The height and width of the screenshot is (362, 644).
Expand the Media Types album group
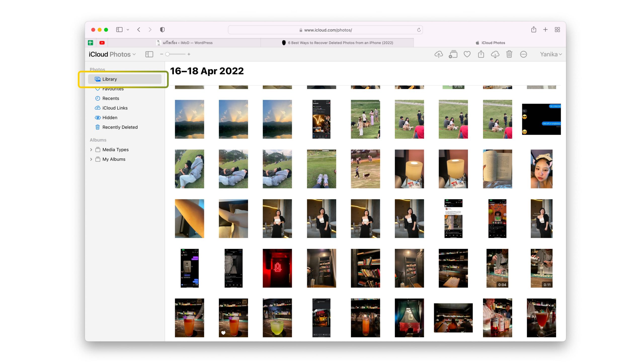point(91,150)
